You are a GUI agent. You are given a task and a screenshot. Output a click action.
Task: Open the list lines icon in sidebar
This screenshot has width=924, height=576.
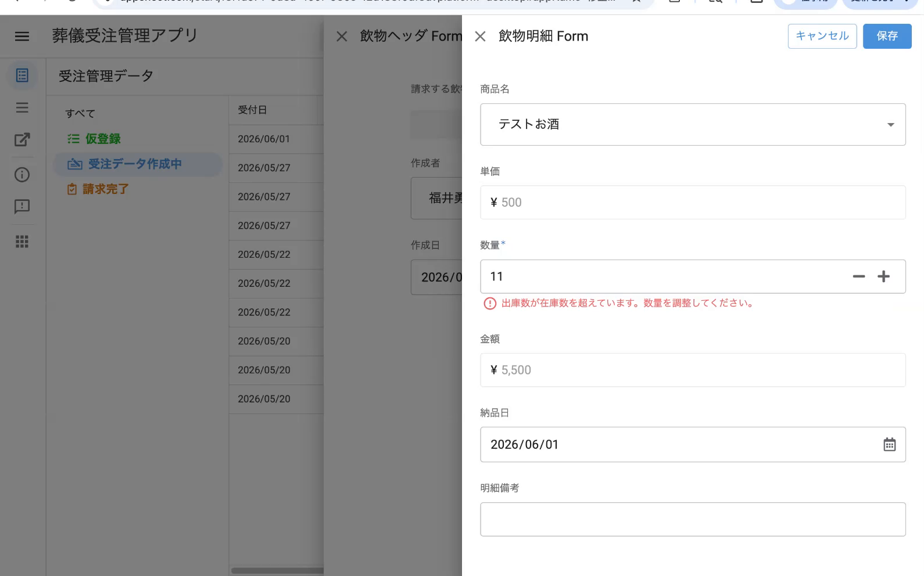[22, 107]
